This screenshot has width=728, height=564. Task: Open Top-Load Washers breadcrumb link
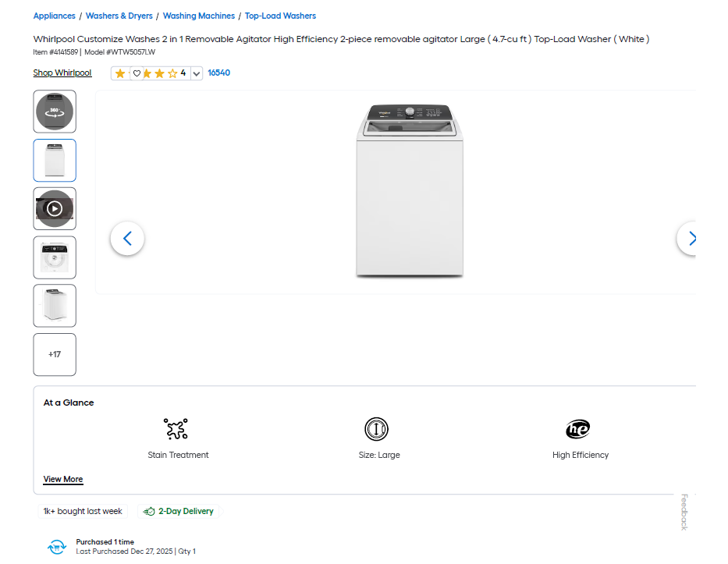[280, 16]
